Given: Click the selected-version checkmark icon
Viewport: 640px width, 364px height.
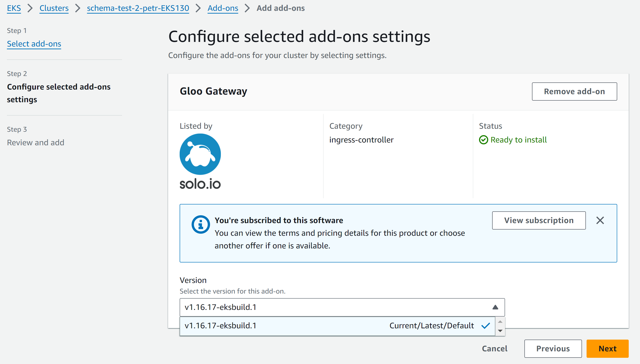Looking at the screenshot, I should (485, 326).
